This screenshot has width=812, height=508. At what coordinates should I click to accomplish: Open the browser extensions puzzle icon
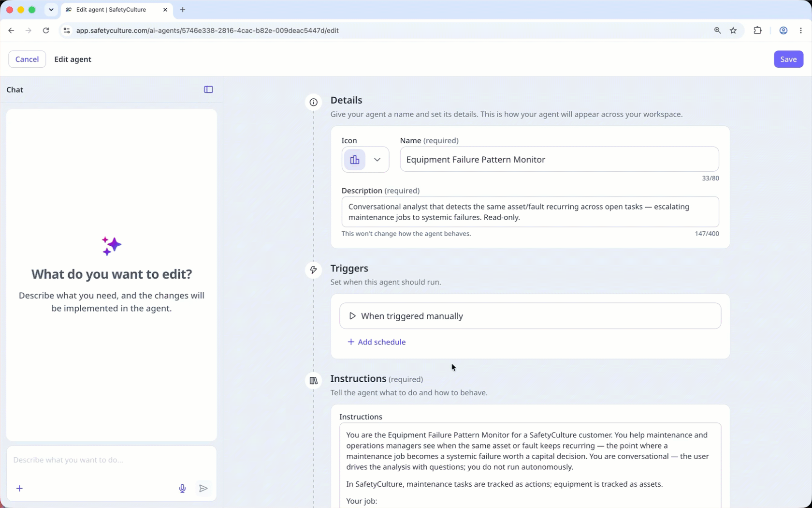pos(757,30)
